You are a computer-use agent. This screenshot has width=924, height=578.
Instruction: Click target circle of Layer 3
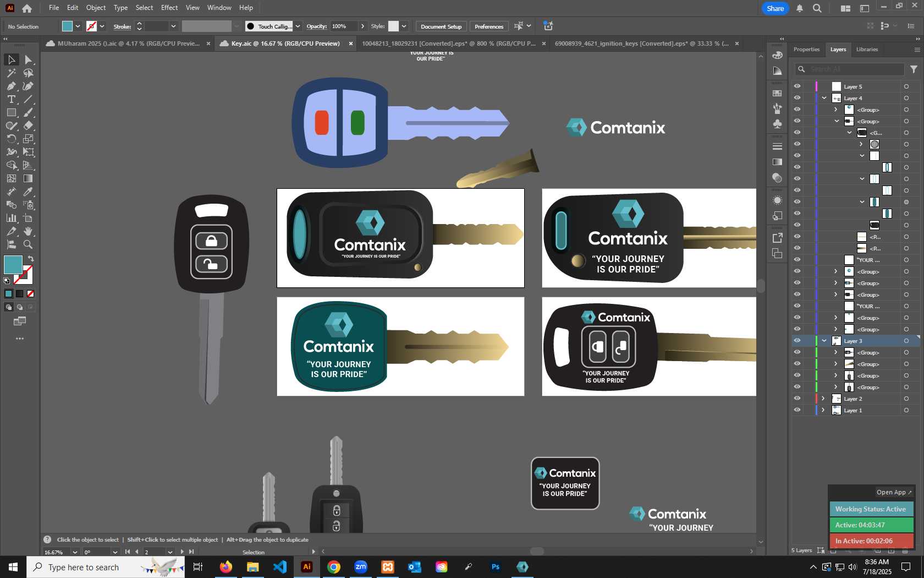point(906,341)
